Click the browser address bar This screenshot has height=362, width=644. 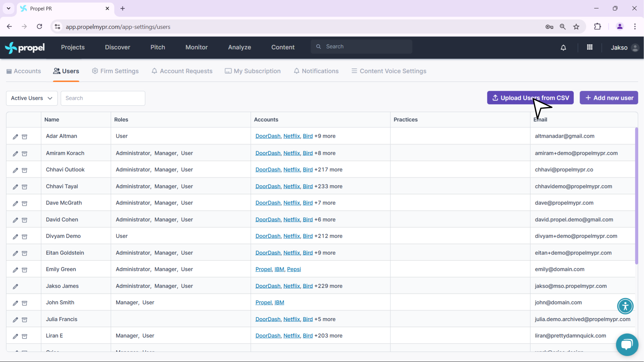coord(302,27)
